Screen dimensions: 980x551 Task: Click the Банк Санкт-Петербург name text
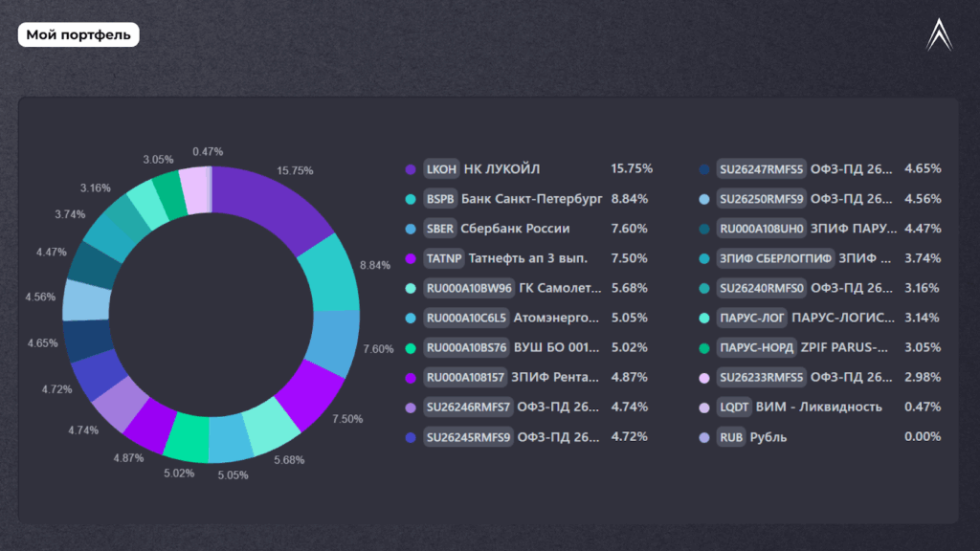coord(532,199)
